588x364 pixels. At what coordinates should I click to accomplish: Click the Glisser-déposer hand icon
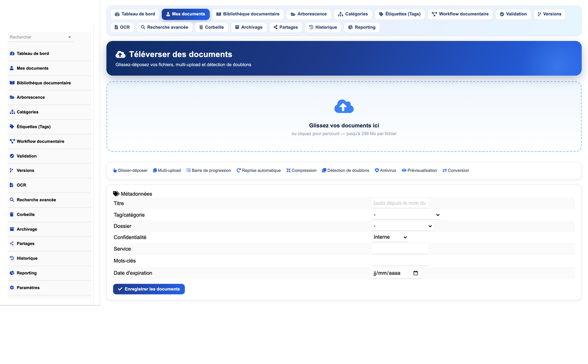pos(115,170)
